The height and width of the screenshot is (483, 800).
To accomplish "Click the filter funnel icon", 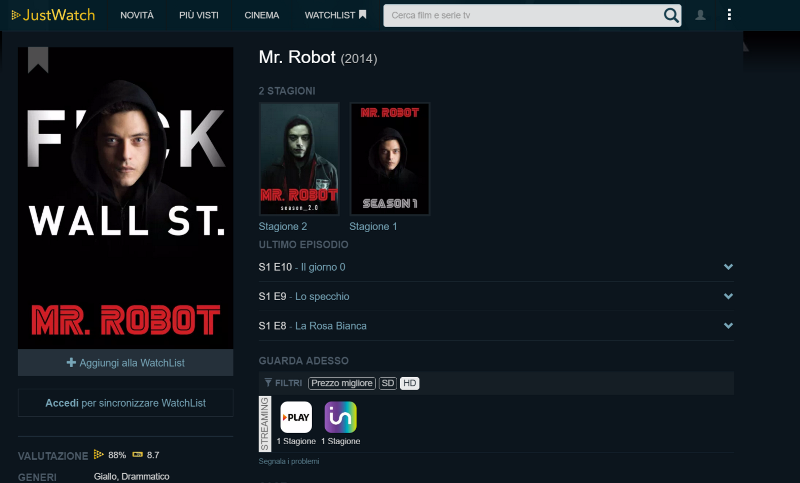I will [268, 383].
